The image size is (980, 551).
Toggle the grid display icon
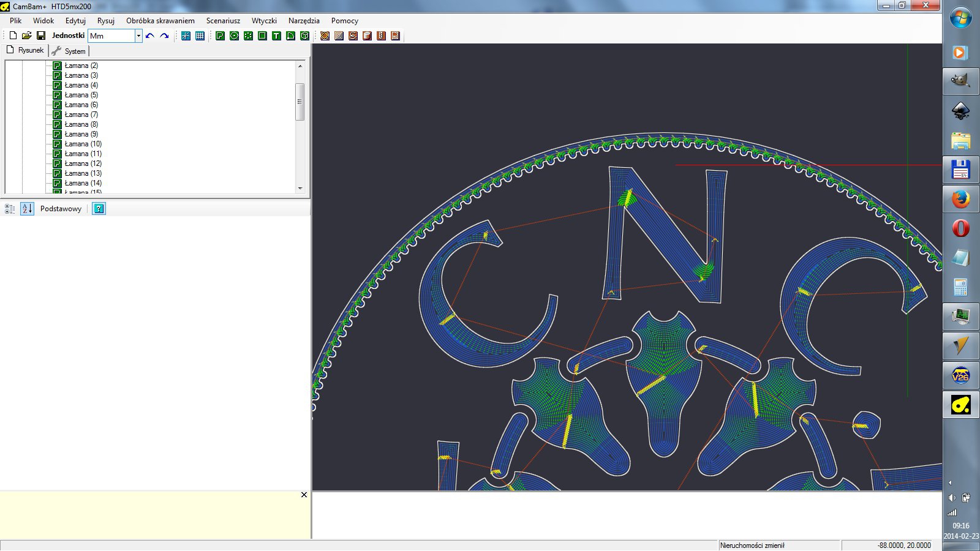coord(200,36)
